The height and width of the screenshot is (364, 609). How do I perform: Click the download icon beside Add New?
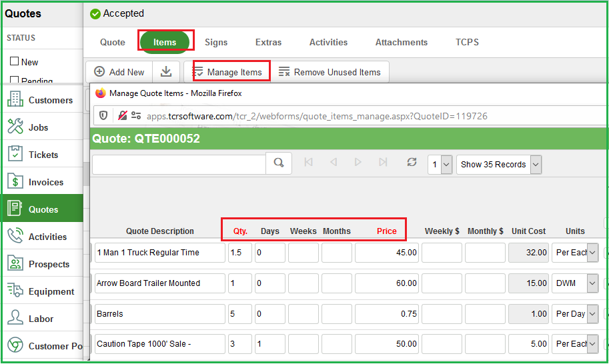[x=166, y=72]
